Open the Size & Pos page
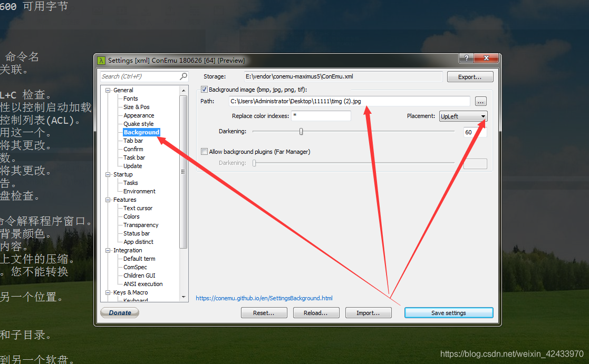Viewport: 589px width, 364px height. [137, 107]
